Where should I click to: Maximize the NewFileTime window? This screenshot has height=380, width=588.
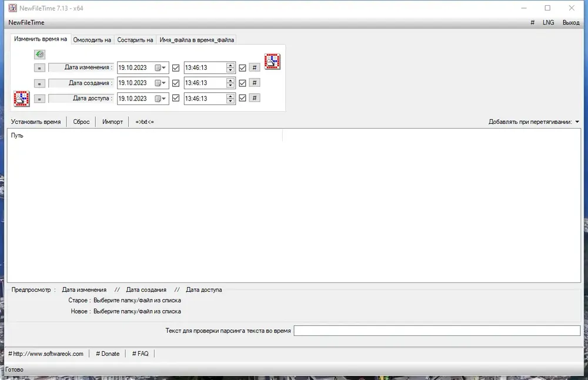[x=547, y=8]
